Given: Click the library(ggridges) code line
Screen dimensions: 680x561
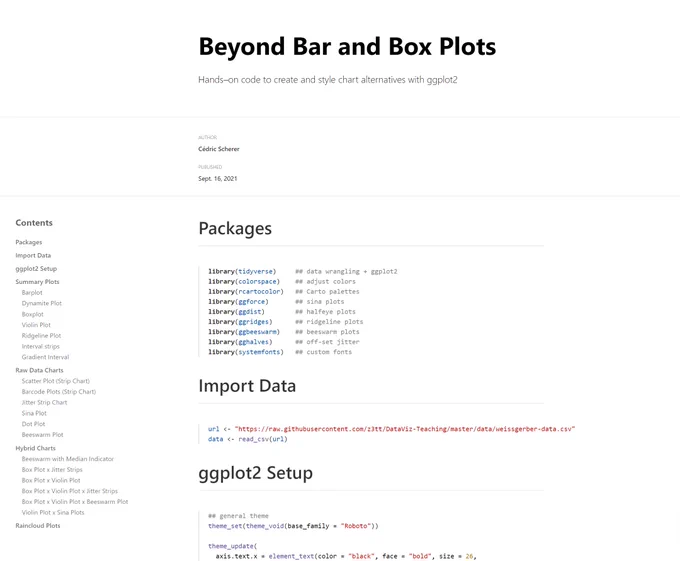Looking at the screenshot, I should coord(286,322).
